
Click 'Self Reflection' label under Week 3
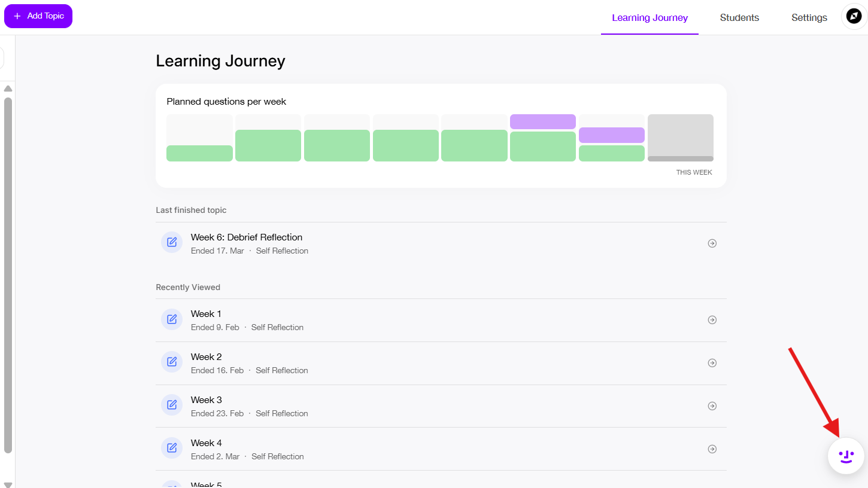282,414
